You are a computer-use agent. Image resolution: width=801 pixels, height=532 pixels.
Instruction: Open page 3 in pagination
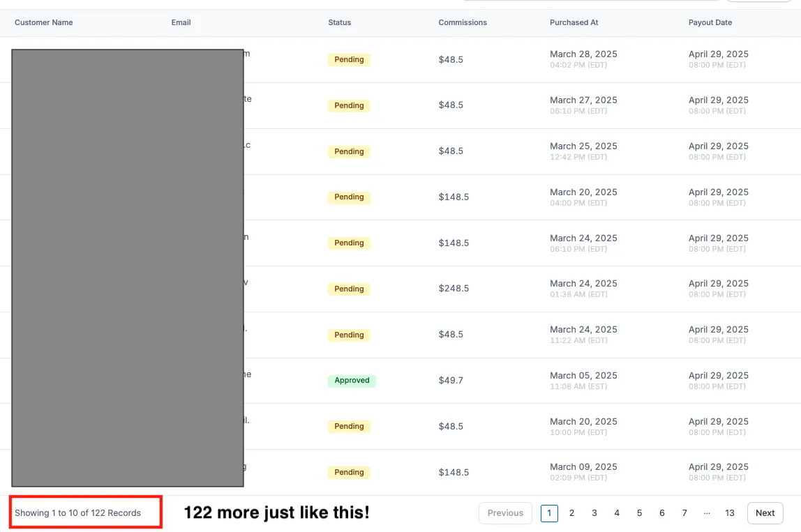click(x=594, y=513)
